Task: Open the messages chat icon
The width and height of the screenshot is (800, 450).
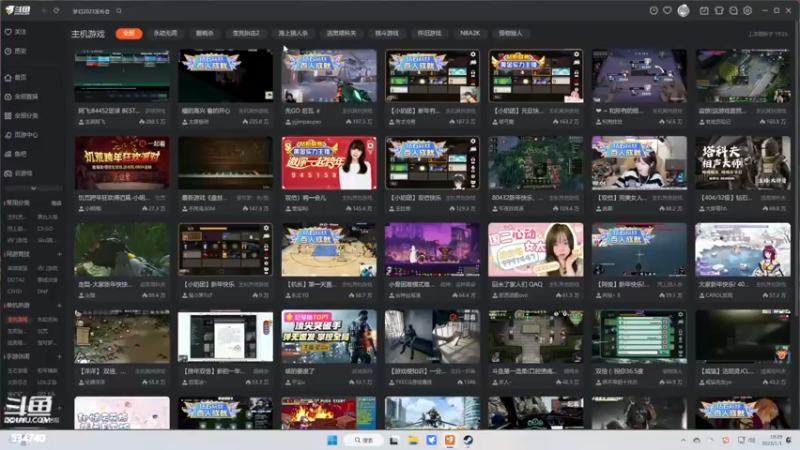Action: coord(733,11)
